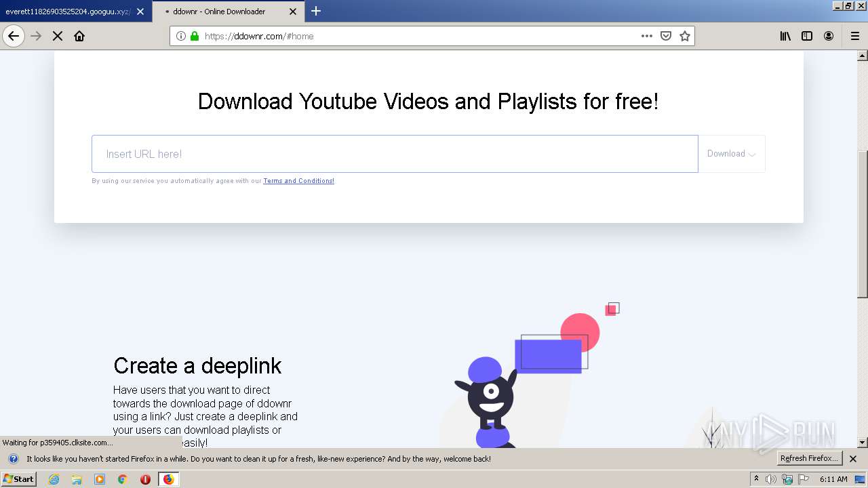
Task: Stop loading the ddownr page
Action: tap(58, 36)
